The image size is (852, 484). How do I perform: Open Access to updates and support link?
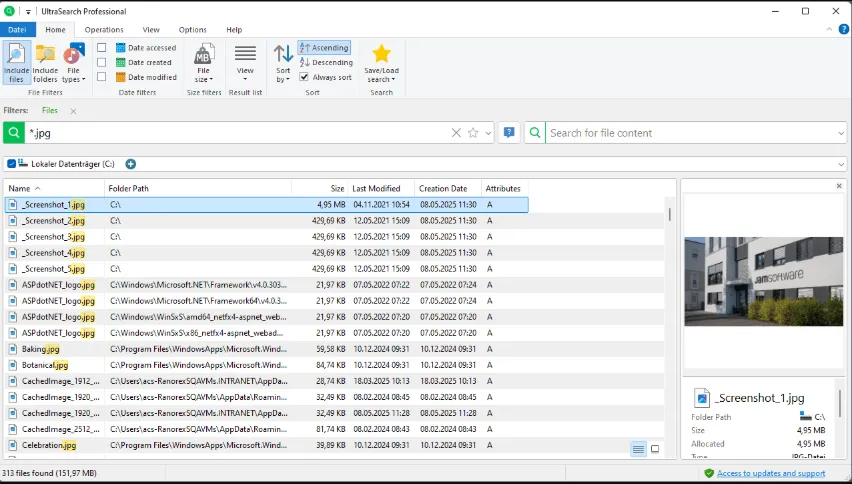click(x=770, y=473)
